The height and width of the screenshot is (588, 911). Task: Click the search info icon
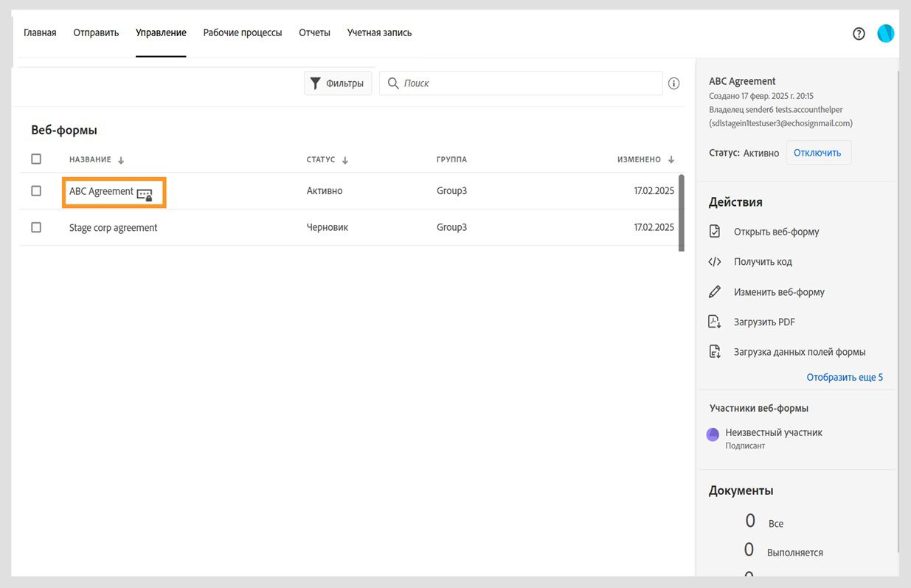pyautogui.click(x=673, y=83)
